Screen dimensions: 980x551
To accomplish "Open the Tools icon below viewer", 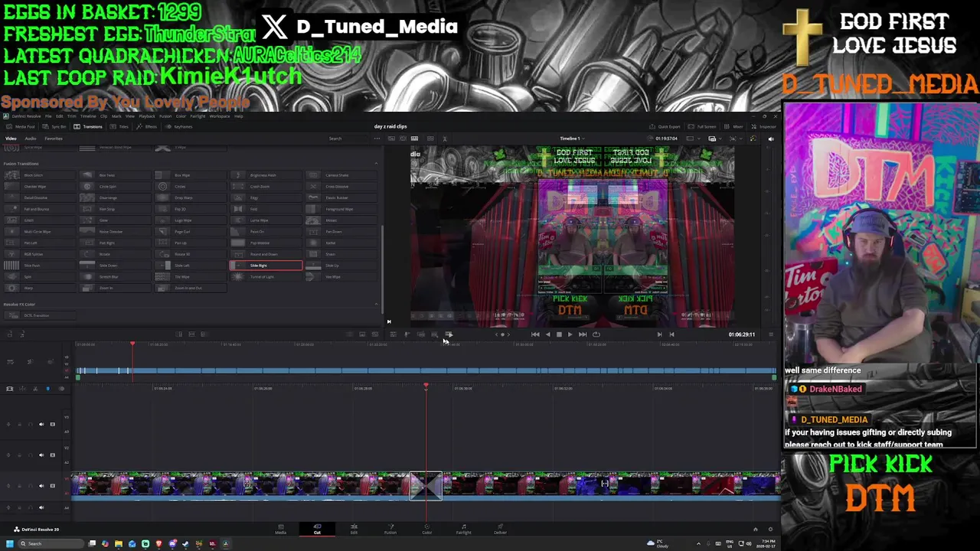I will (393, 334).
